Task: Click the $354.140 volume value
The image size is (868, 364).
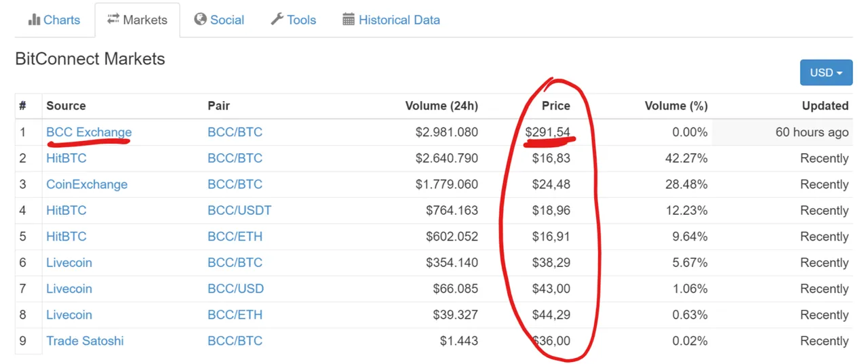Action: tap(452, 262)
